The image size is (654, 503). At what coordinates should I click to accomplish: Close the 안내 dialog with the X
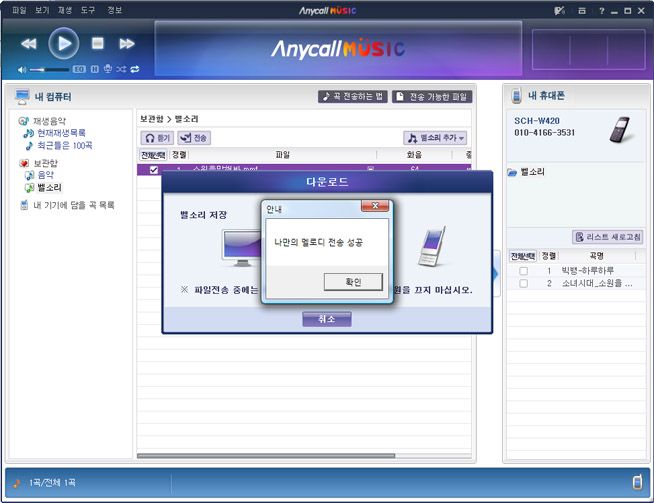[375, 206]
